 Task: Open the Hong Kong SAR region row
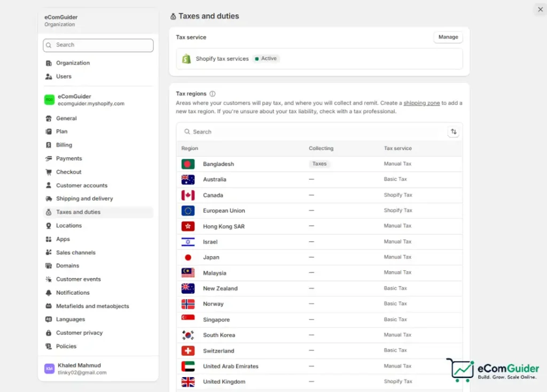[319, 226]
